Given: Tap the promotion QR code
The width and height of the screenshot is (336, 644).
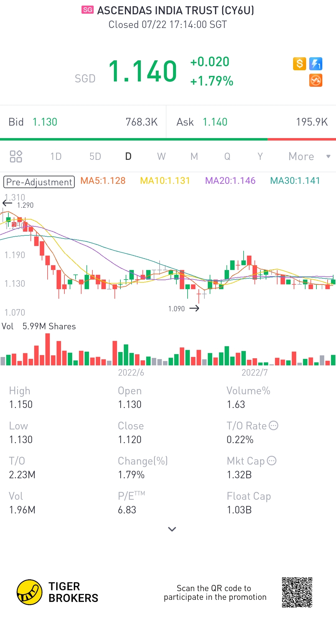Looking at the screenshot, I should tap(297, 592).
